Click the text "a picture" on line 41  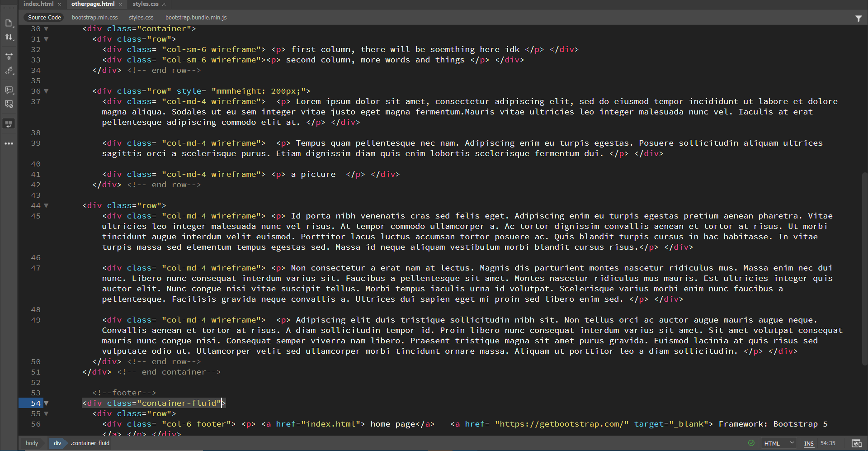click(313, 174)
